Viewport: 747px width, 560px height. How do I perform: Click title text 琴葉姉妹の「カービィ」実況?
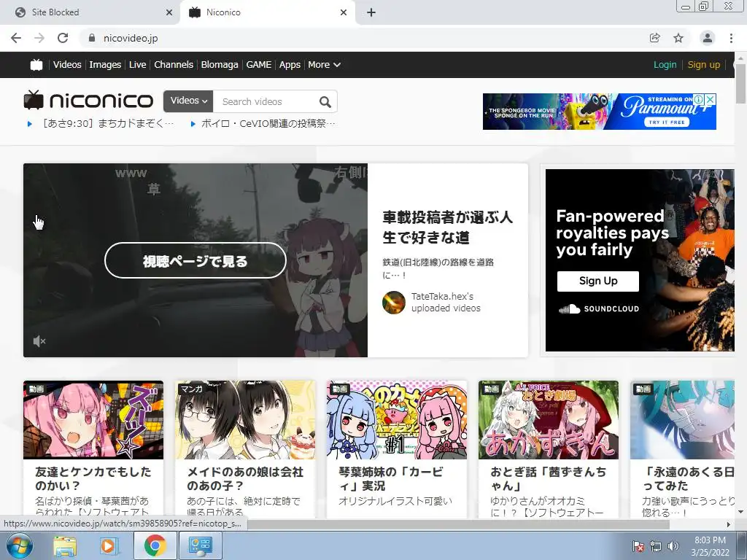pos(391,478)
